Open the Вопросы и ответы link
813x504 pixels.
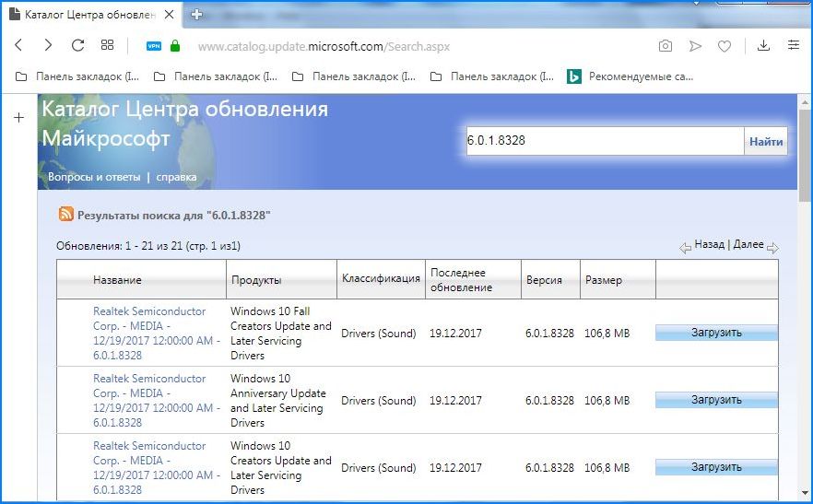tap(94, 177)
